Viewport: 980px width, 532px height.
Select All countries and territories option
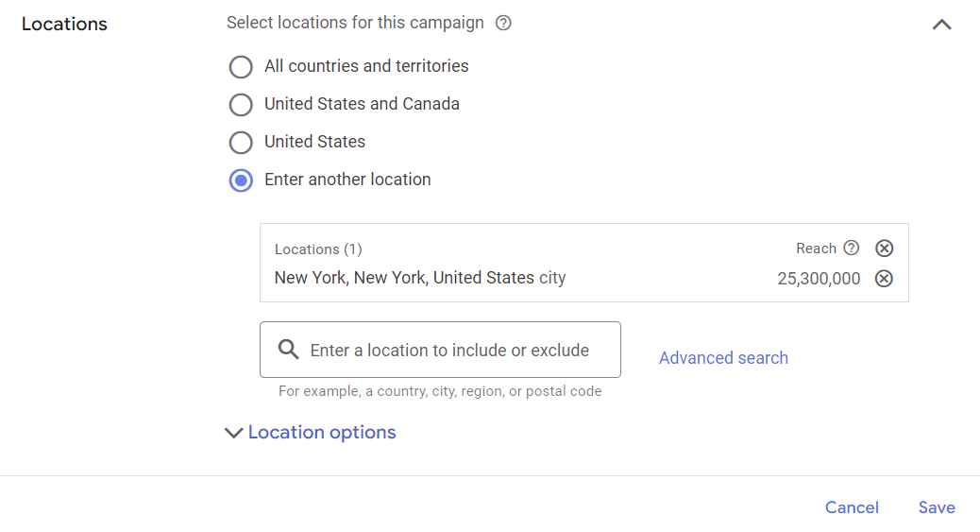[x=242, y=67]
